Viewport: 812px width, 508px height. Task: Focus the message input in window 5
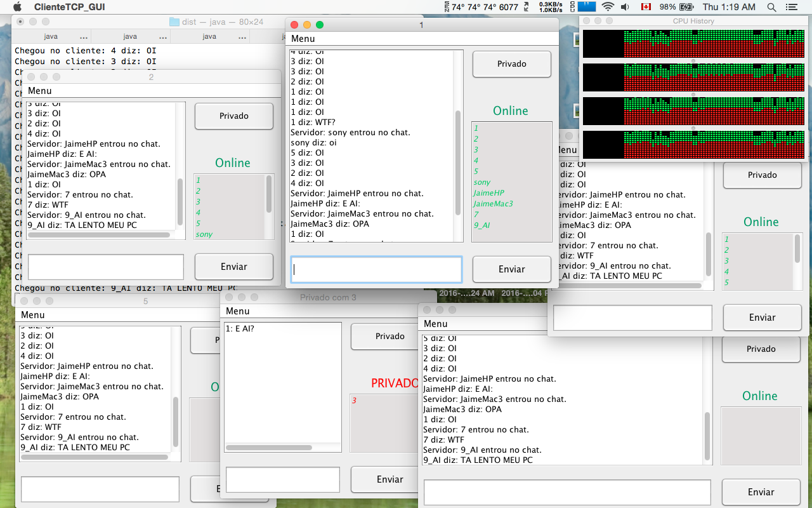100,489
